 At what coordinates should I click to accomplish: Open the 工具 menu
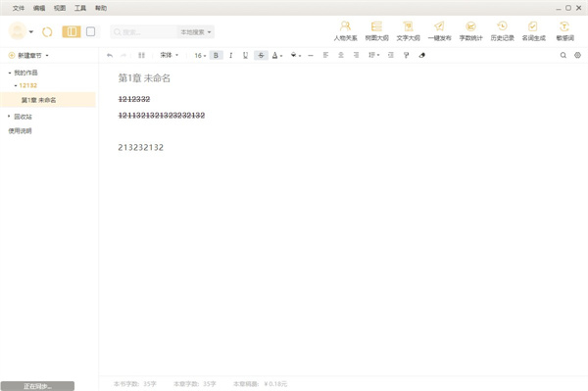click(x=80, y=8)
